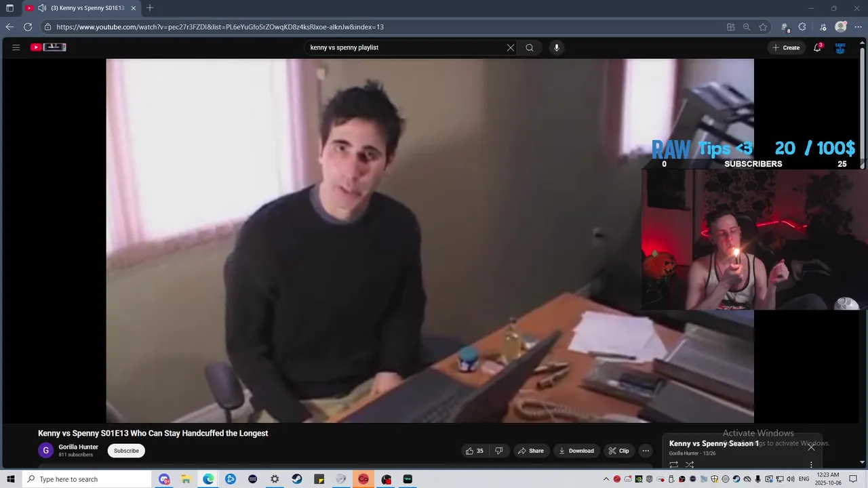The width and height of the screenshot is (868, 488).
Task: Click the zoom out magnifier in address bar
Action: 747,27
